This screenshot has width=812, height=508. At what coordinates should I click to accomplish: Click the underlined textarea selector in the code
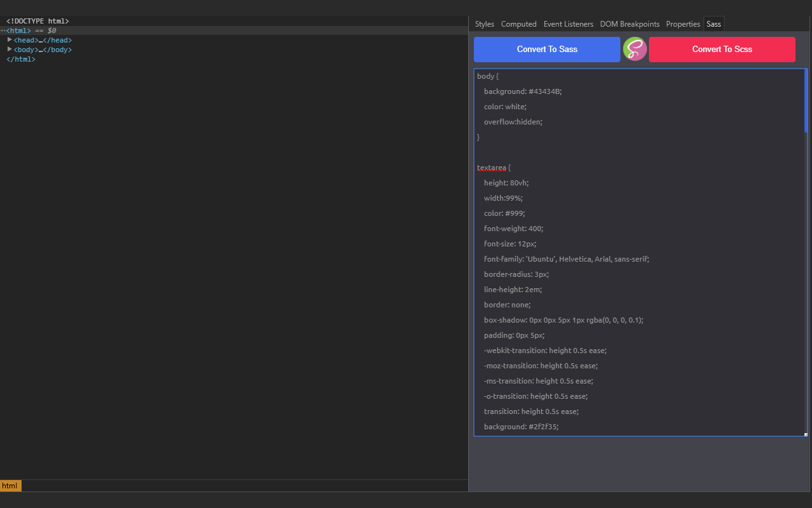[x=492, y=167]
